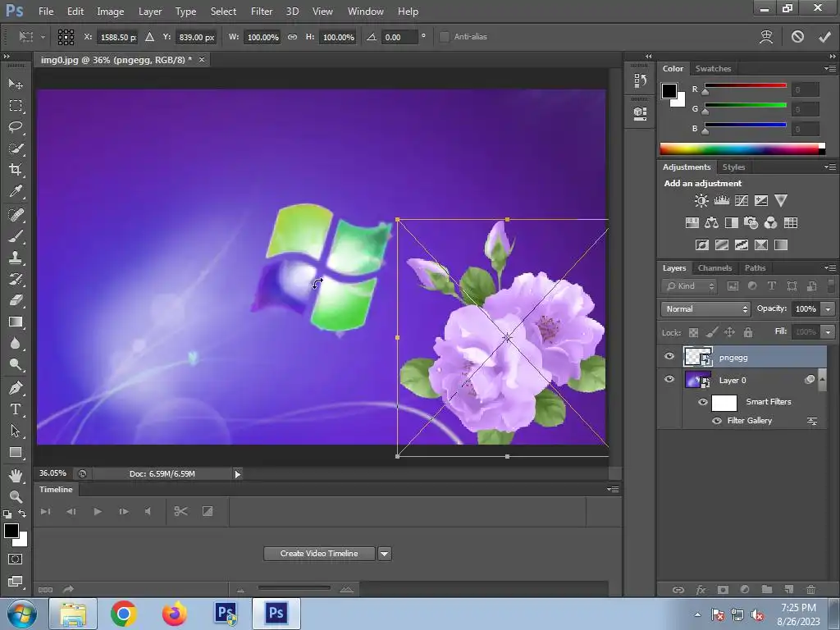Select the Brush tool
This screenshot has width=840, height=630.
(16, 236)
